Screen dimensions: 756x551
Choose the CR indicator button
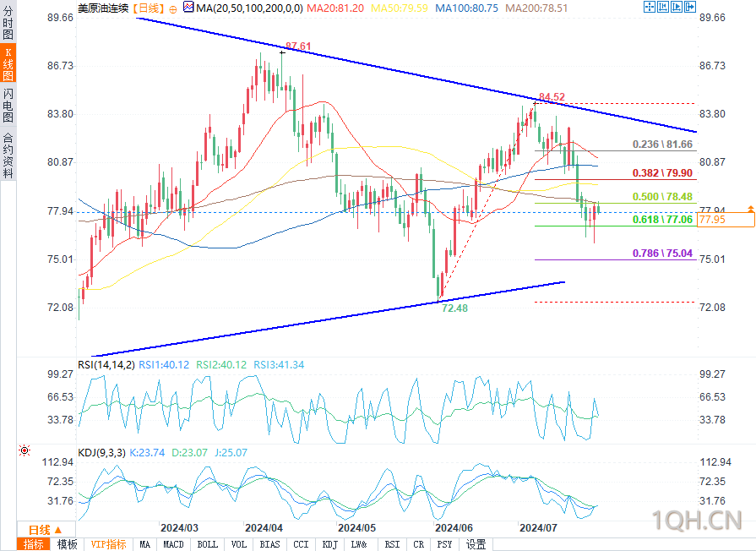pyautogui.click(x=418, y=544)
